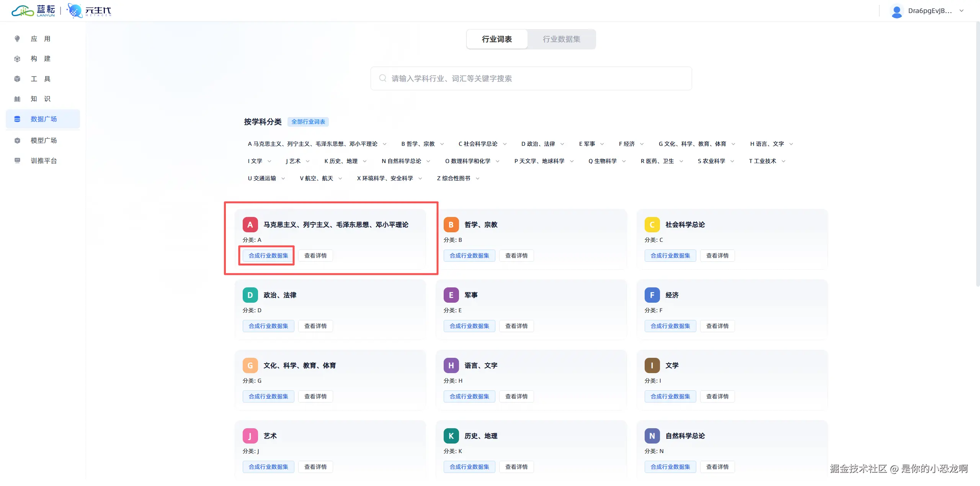980x486 pixels.
Task: Click 合成行业数据集 under 军事 card
Action: coord(469,326)
